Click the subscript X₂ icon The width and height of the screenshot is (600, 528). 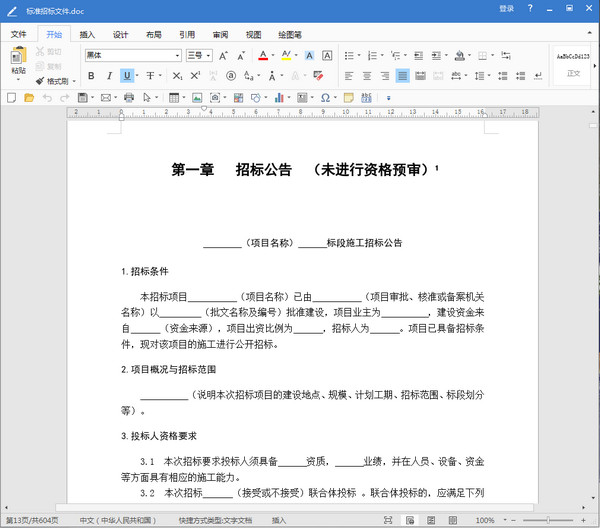[177, 75]
